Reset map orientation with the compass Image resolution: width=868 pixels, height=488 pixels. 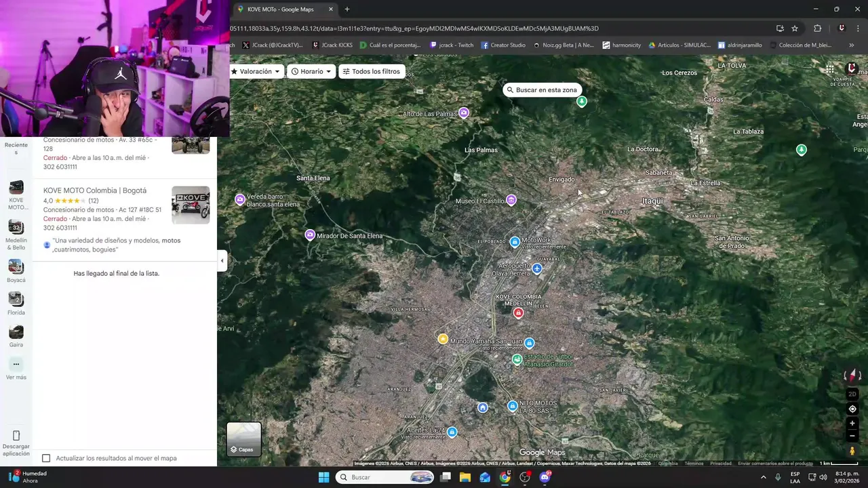tap(852, 375)
